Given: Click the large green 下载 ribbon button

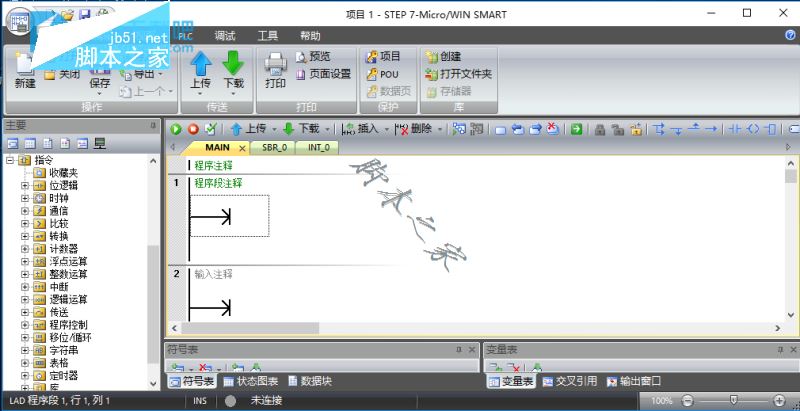Looking at the screenshot, I should pos(233,70).
